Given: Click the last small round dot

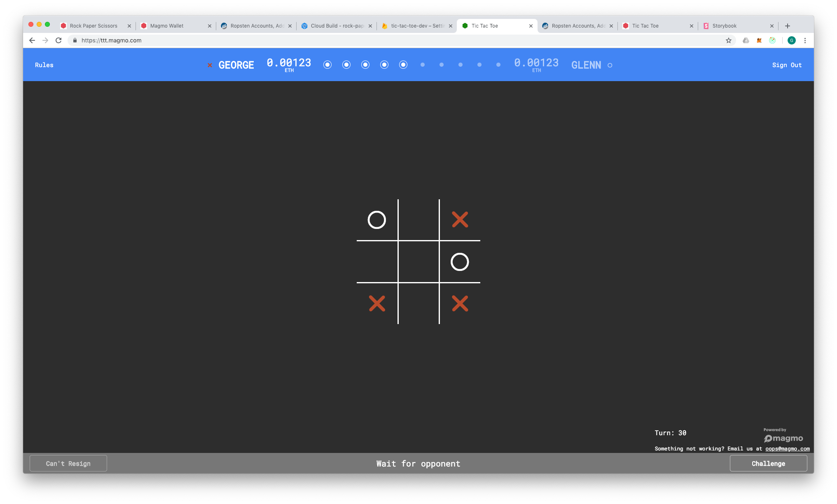Looking at the screenshot, I should pos(498,65).
